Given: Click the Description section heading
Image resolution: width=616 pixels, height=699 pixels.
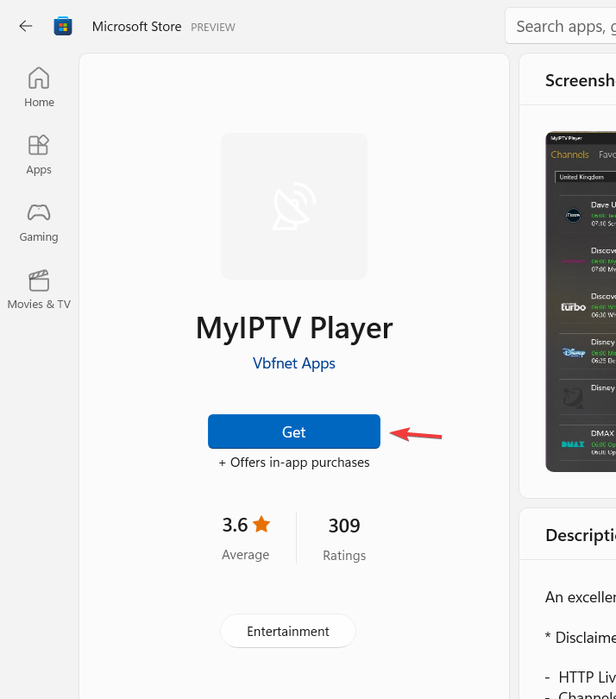Looking at the screenshot, I should click(581, 535).
